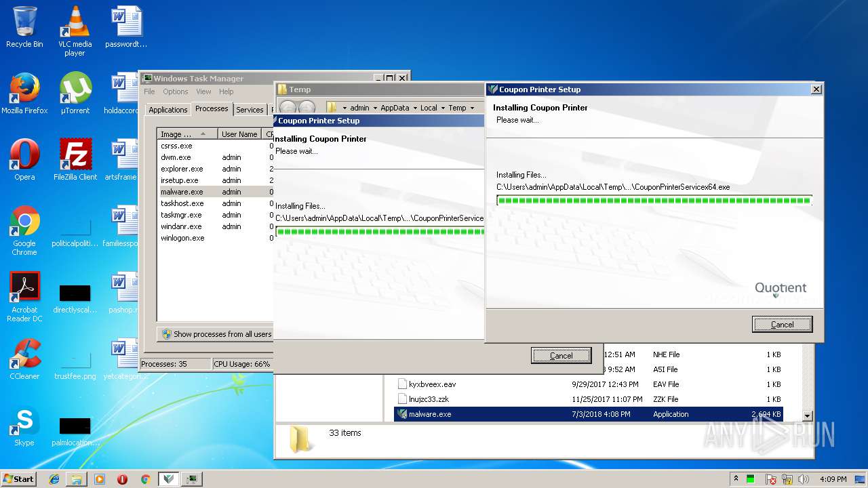Sort processes by Image Name column
The width and height of the screenshot is (868, 488).
click(187, 134)
